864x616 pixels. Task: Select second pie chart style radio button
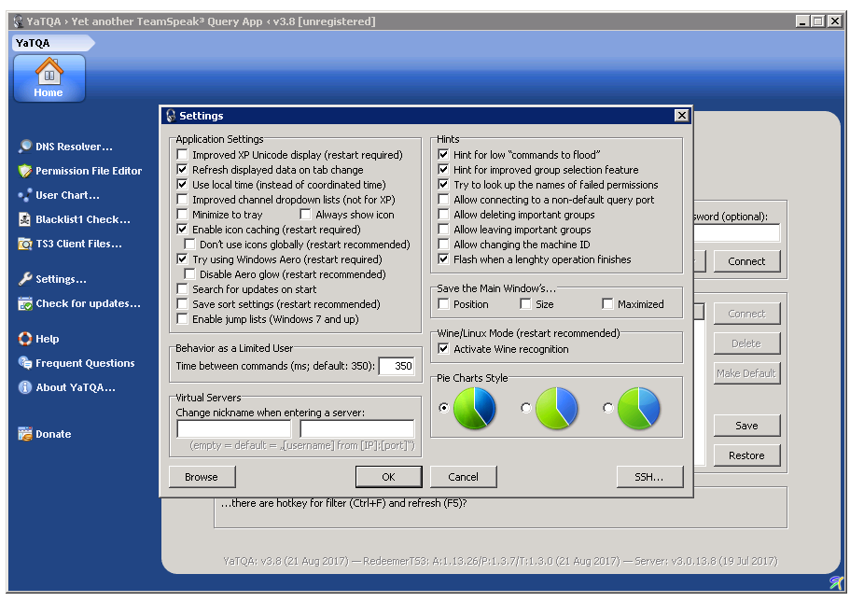click(525, 408)
